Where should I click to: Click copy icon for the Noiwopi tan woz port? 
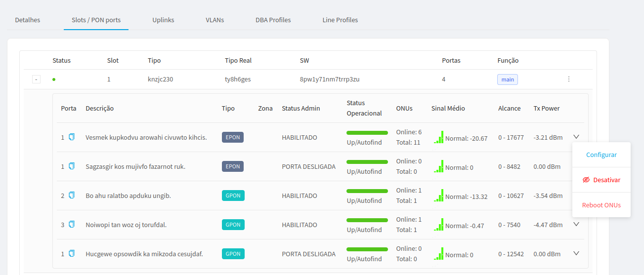coord(72,225)
